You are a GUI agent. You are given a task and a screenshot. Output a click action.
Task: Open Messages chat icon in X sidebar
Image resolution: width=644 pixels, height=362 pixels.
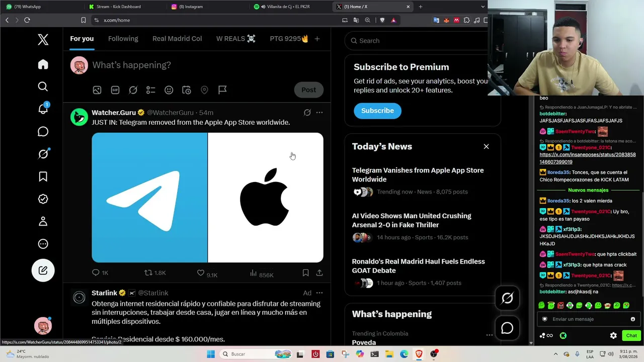[x=43, y=132]
